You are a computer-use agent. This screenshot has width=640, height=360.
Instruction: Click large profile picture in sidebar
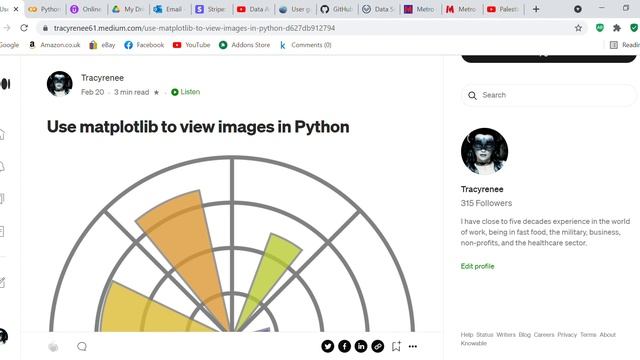(484, 151)
